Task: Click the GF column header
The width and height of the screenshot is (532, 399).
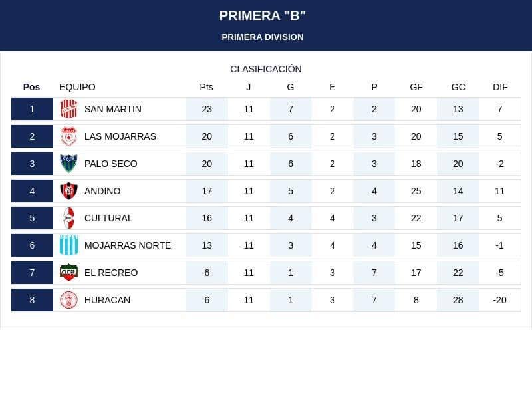Action: 416,87
